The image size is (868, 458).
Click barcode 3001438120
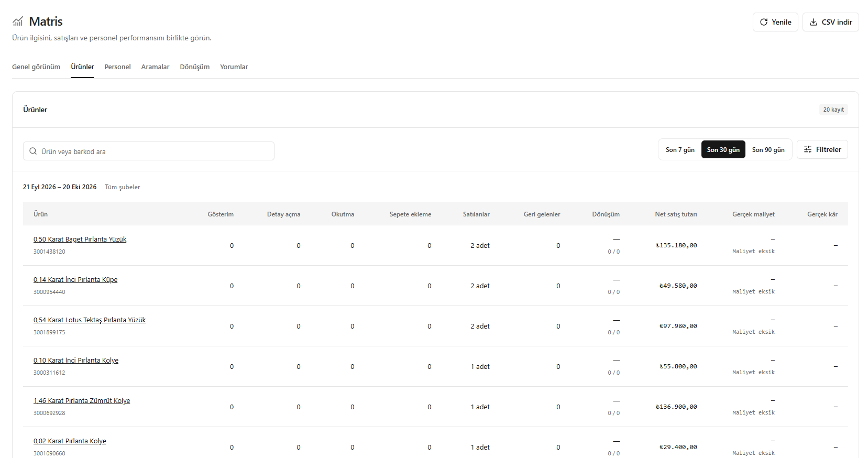[x=49, y=252]
